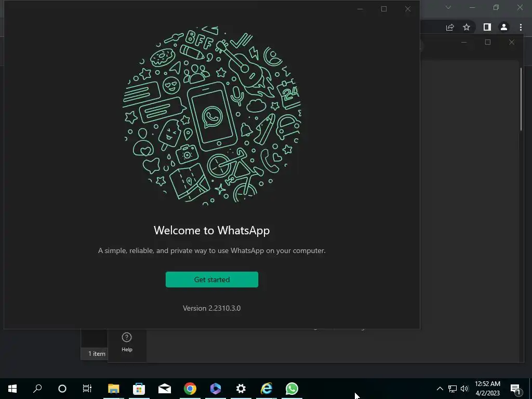Minimize the Chrome window
532x399 pixels.
click(x=472, y=7)
